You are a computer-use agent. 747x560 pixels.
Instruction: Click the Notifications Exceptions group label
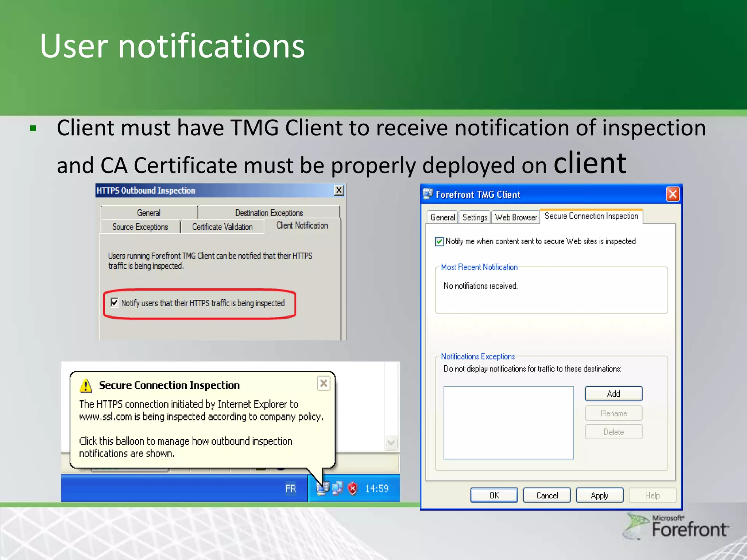coord(478,356)
